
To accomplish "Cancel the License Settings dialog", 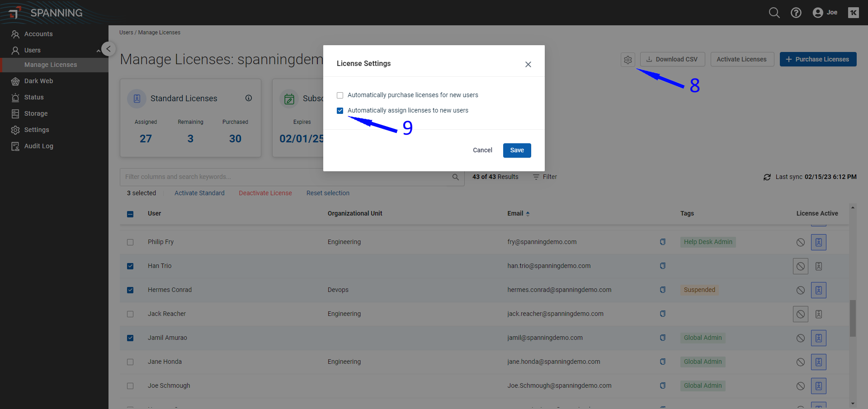I will (482, 150).
